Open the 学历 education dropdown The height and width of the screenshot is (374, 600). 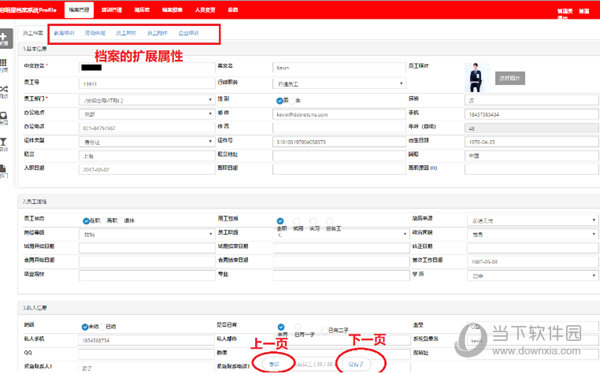point(533,275)
